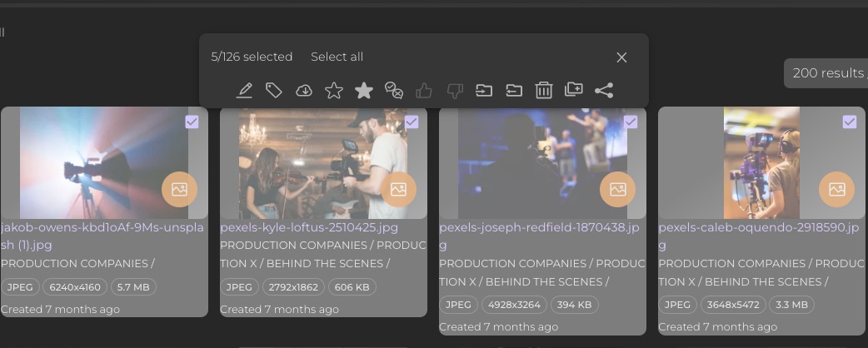Click the thumbs up icon
Screen dimensions: 868x348
[424, 91]
